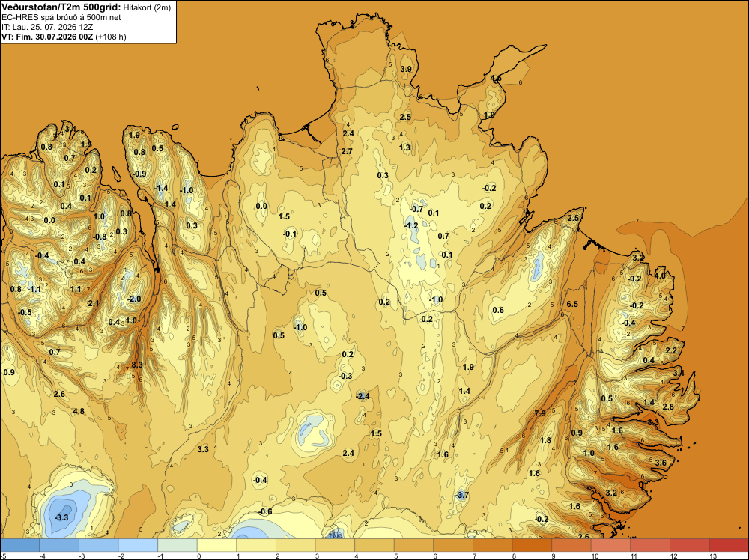This screenshot has width=749, height=560.
Task: Click the -1.4 temperature value
Action: [162, 188]
